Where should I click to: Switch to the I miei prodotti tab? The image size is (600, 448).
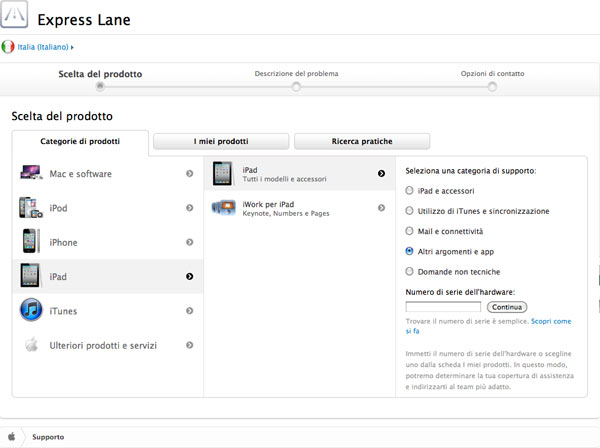(x=221, y=142)
